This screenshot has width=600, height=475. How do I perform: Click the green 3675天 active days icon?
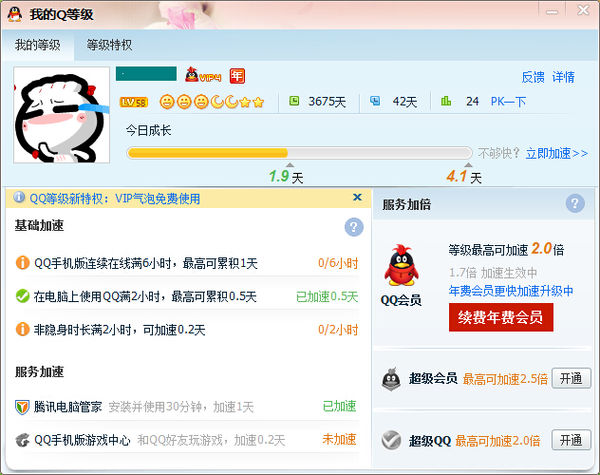pyautogui.click(x=294, y=101)
